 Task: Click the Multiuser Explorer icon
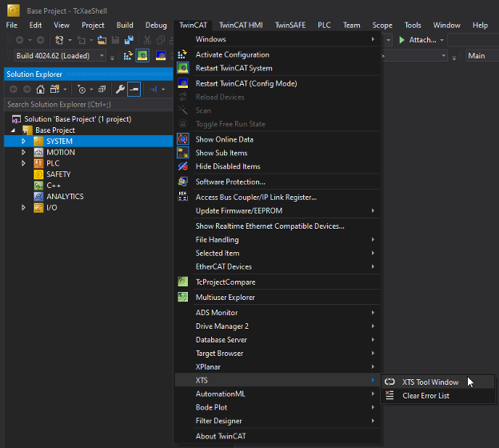(182, 297)
